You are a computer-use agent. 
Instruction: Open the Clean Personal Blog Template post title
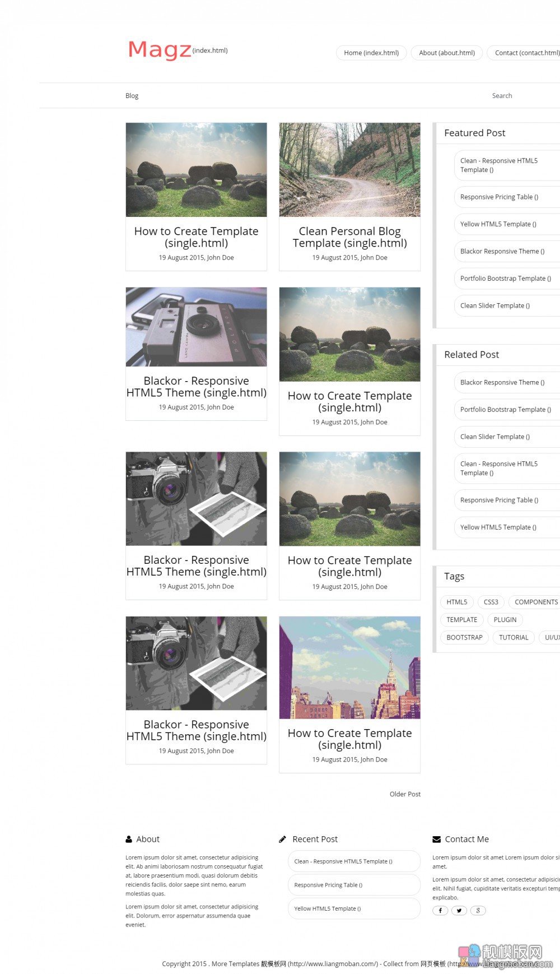pyautogui.click(x=350, y=237)
